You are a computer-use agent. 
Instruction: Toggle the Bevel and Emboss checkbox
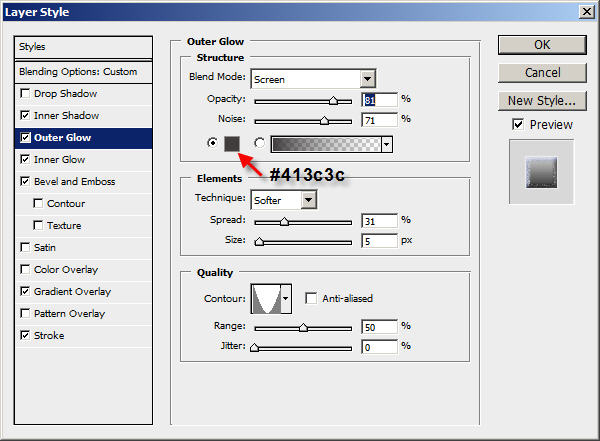click(x=25, y=181)
